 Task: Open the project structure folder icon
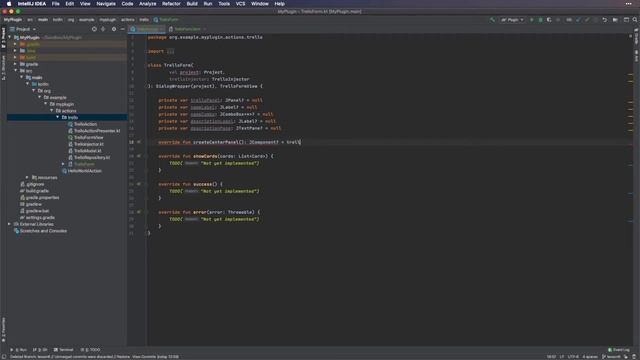[x=615, y=20]
